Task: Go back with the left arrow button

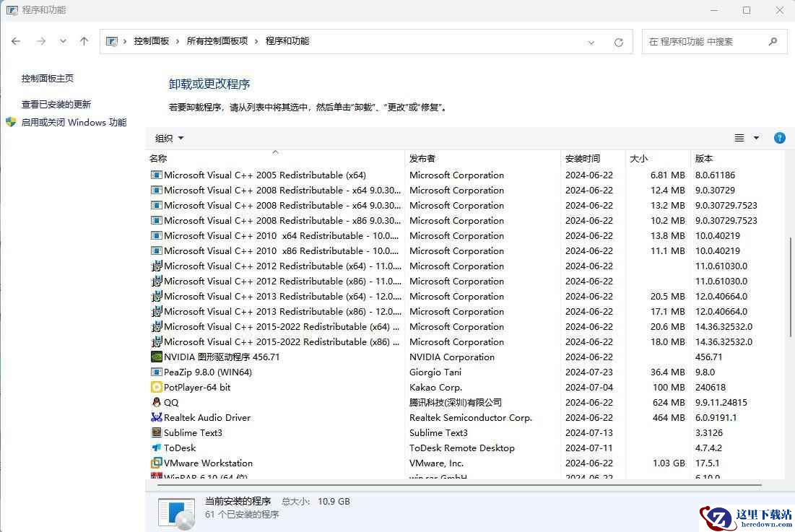Action: (x=16, y=41)
